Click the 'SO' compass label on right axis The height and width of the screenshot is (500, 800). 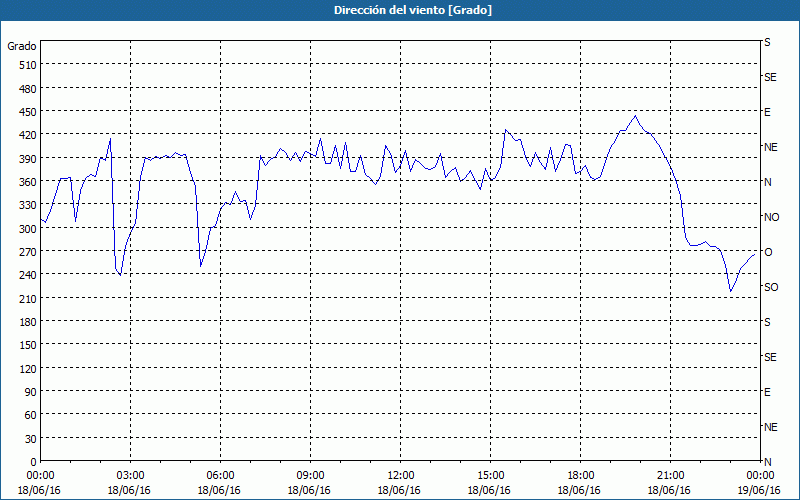(771, 287)
